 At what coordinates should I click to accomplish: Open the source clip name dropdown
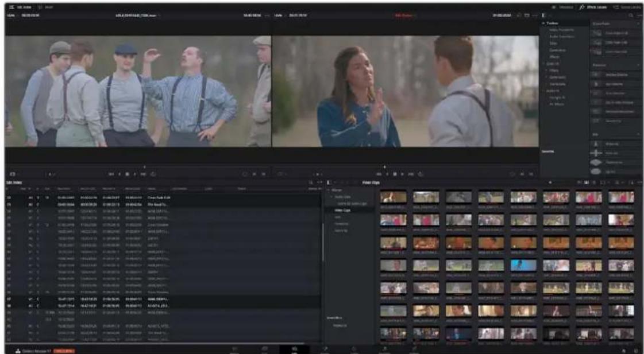pyautogui.click(x=138, y=15)
